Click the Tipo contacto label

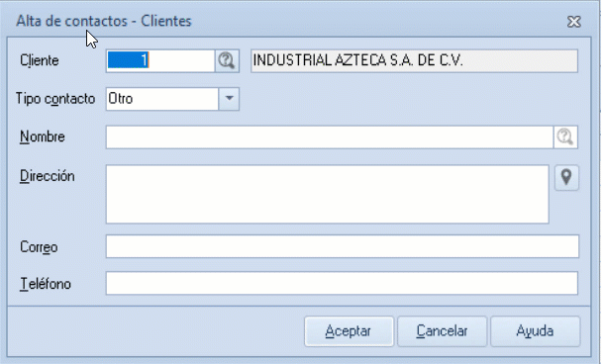55,99
